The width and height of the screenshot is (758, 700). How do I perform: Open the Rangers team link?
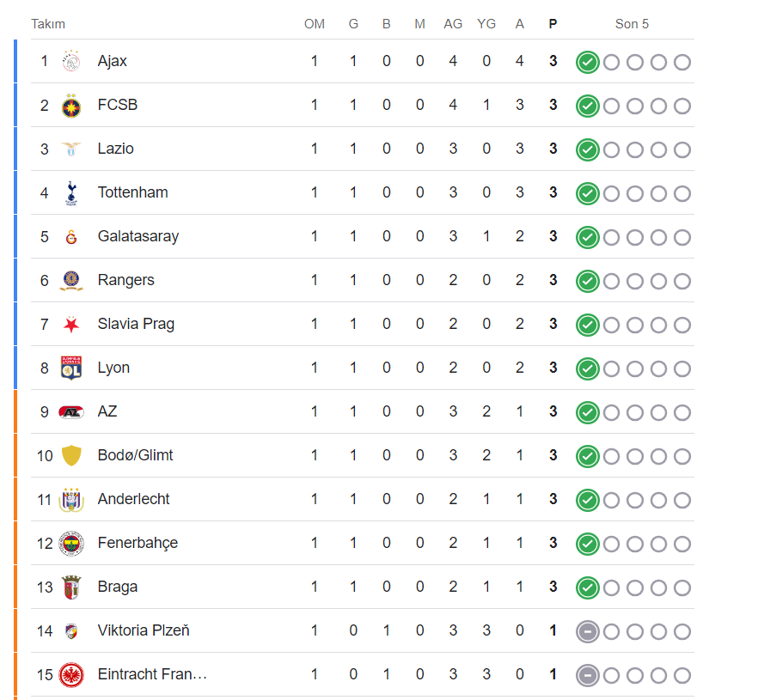pos(126,280)
